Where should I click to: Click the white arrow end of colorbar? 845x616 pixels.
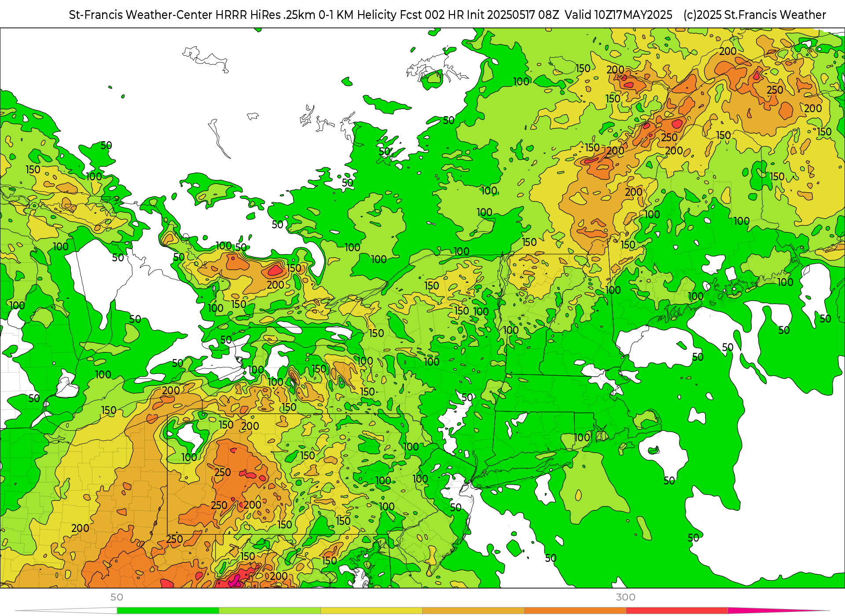click(66, 611)
